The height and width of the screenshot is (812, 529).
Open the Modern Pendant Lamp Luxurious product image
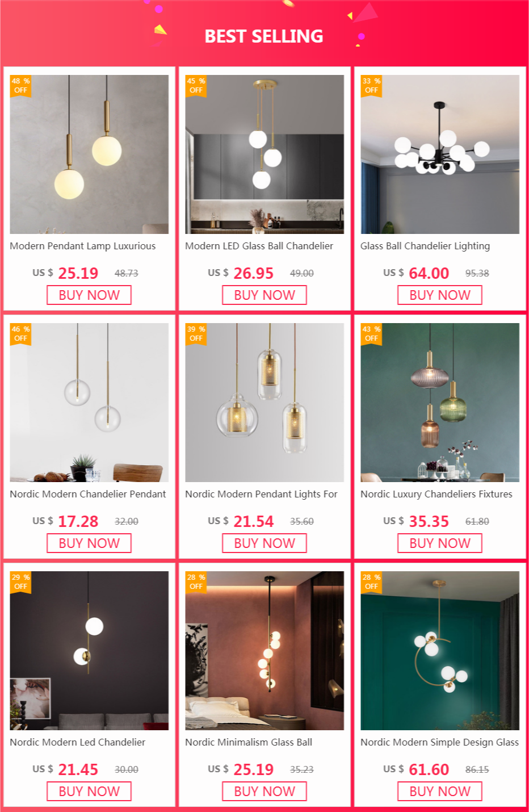[89, 154]
